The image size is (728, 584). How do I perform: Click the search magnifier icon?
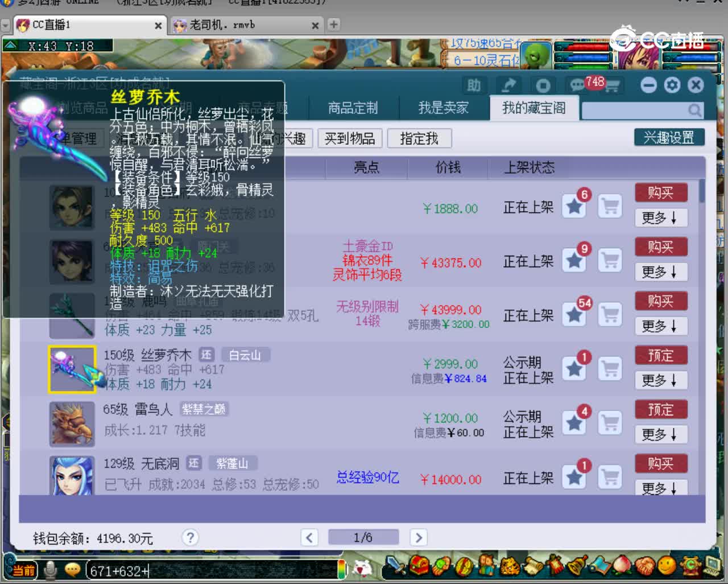694,110
